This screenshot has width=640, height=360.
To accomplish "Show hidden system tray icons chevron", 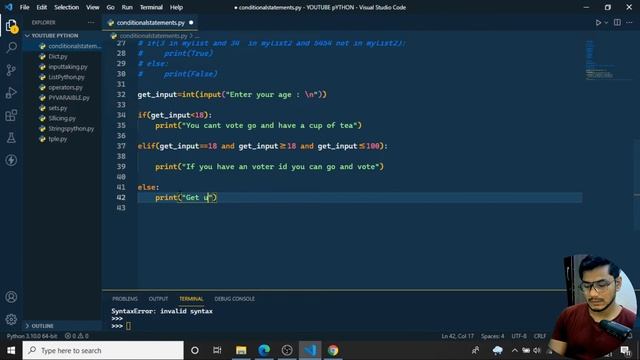I will pos(514,350).
